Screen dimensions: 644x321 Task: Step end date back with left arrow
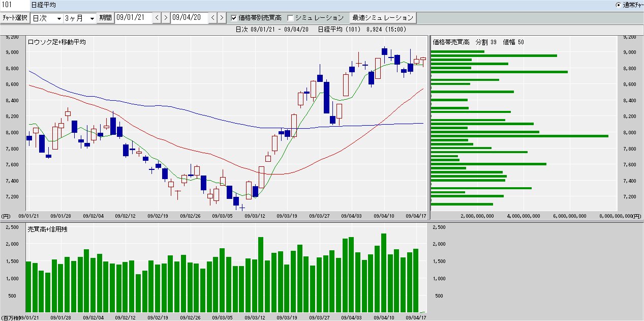213,18
